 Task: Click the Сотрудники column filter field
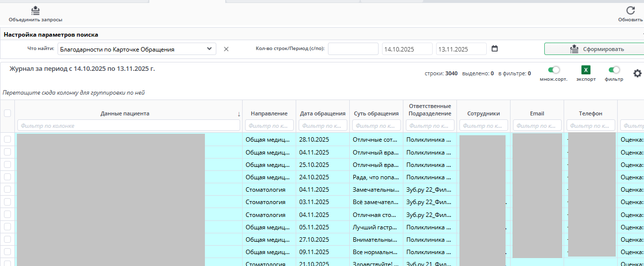[x=484, y=125]
